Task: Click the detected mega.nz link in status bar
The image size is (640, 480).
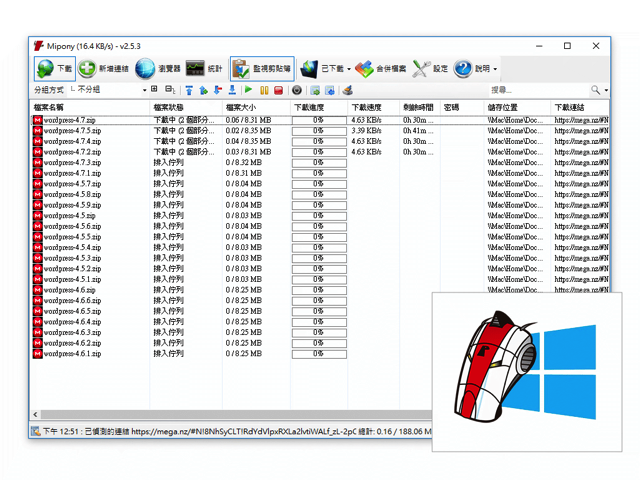Action: pyautogui.click(x=244, y=431)
